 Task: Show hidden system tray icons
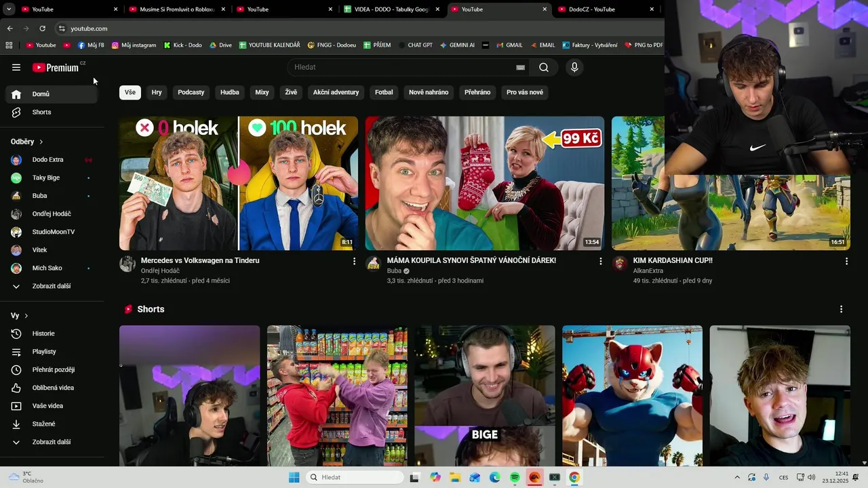[737, 477]
